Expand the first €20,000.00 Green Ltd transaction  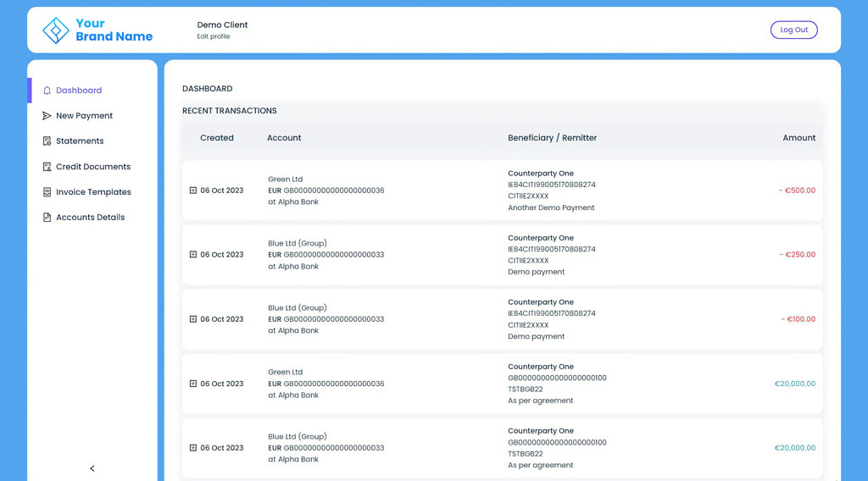(193, 384)
